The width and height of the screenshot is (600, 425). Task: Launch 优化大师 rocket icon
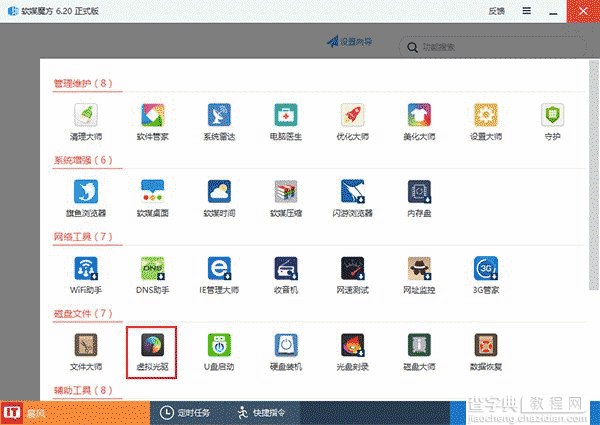pos(352,122)
